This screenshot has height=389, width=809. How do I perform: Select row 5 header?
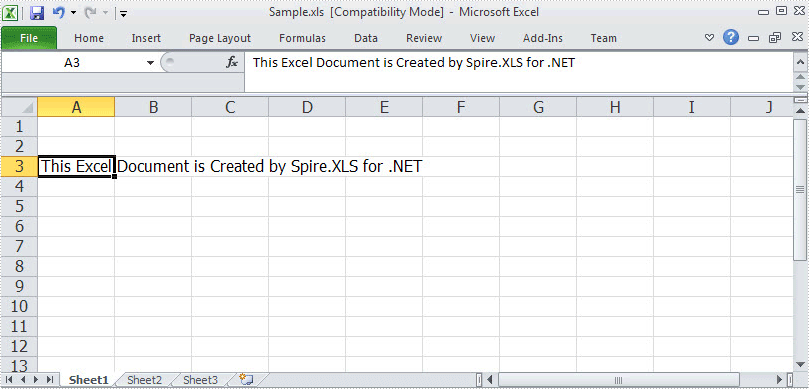point(20,206)
